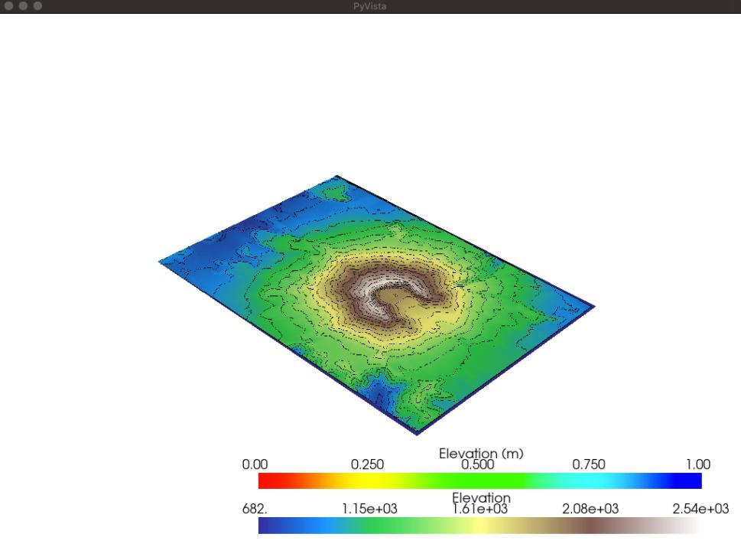
Task: Click the '1.61e+03' elevation label
Action: (479, 509)
